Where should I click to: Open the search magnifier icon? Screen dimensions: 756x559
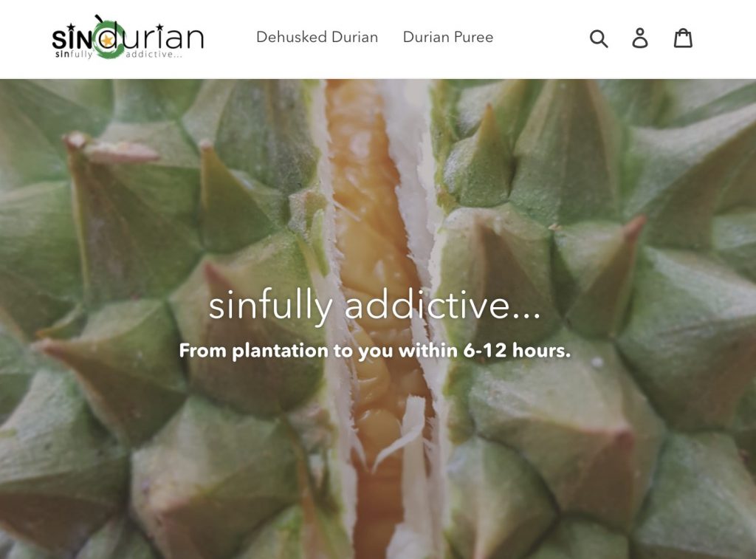598,38
